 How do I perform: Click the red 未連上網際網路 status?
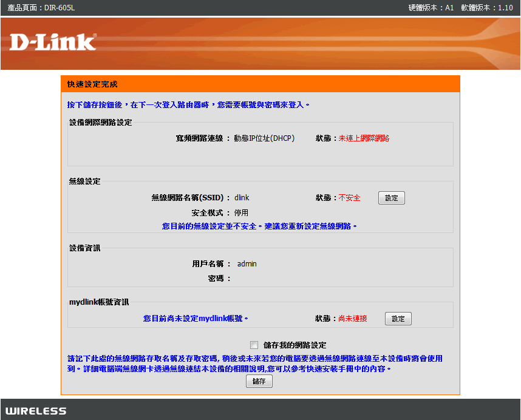pos(364,138)
